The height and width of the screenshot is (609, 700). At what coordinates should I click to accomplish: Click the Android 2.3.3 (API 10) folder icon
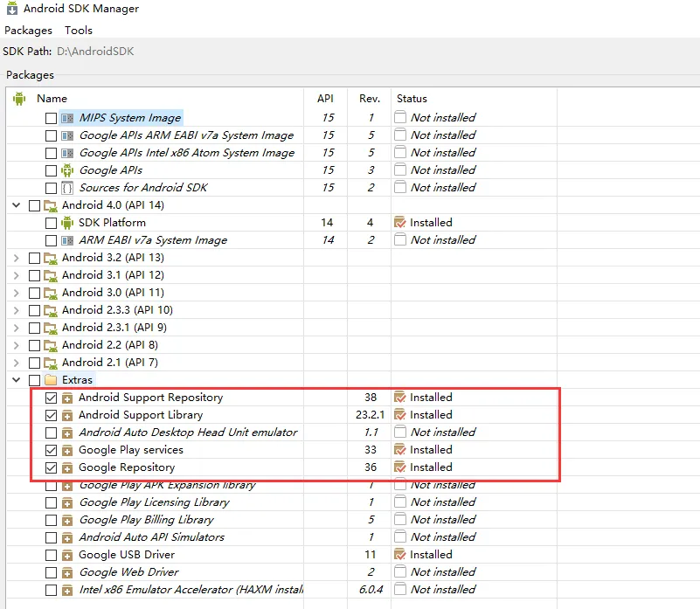(51, 311)
